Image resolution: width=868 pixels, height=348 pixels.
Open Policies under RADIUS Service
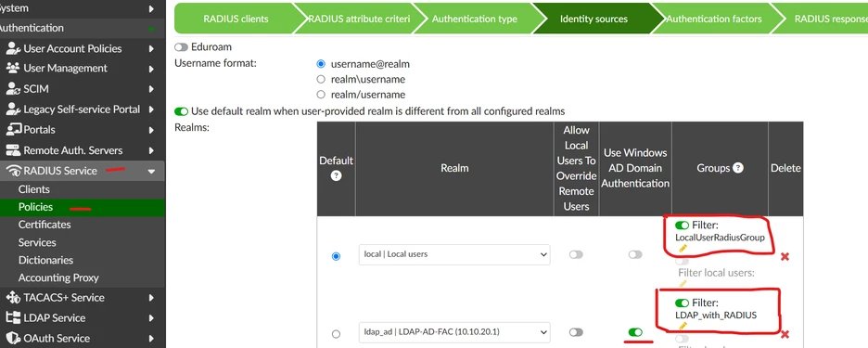[x=35, y=207]
